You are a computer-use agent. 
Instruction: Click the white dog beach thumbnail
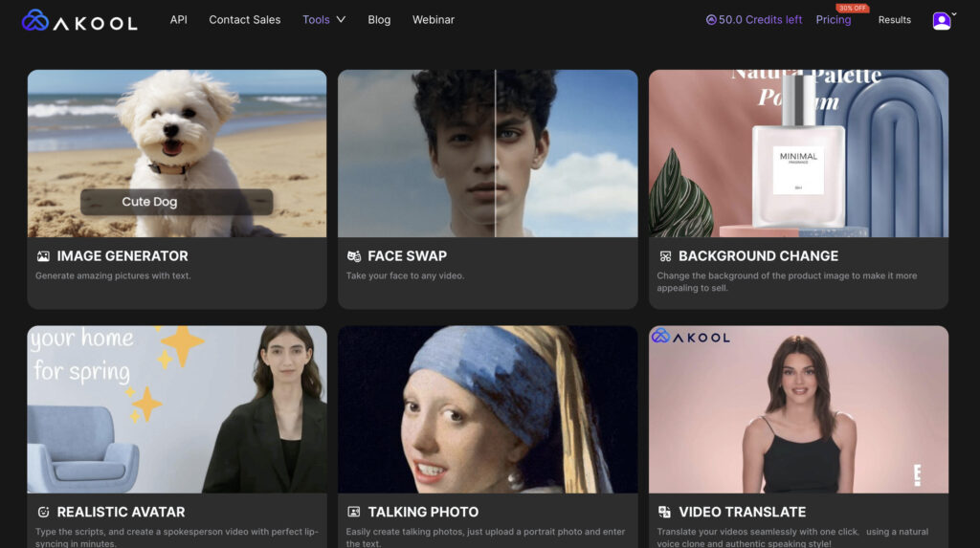pos(177,153)
